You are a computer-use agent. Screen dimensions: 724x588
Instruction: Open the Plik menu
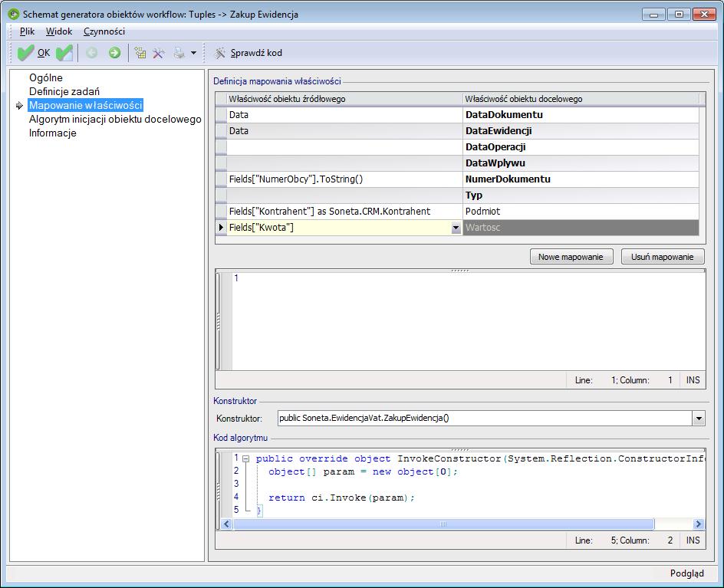tap(27, 31)
